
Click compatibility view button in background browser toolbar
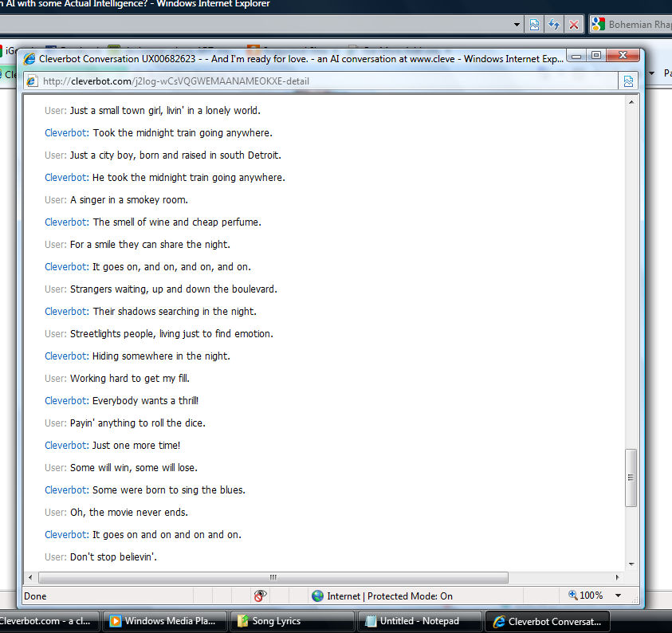pos(534,25)
